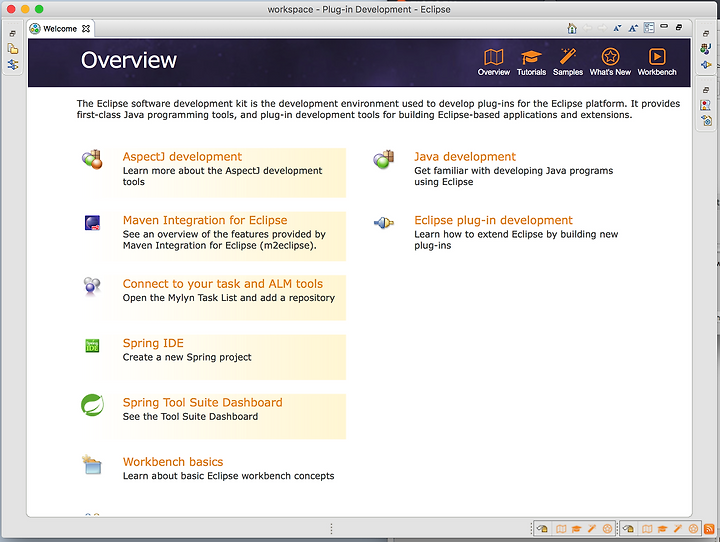Click the Tutorials label in header
Screen dimensions: 720x542
pyautogui.click(x=531, y=72)
